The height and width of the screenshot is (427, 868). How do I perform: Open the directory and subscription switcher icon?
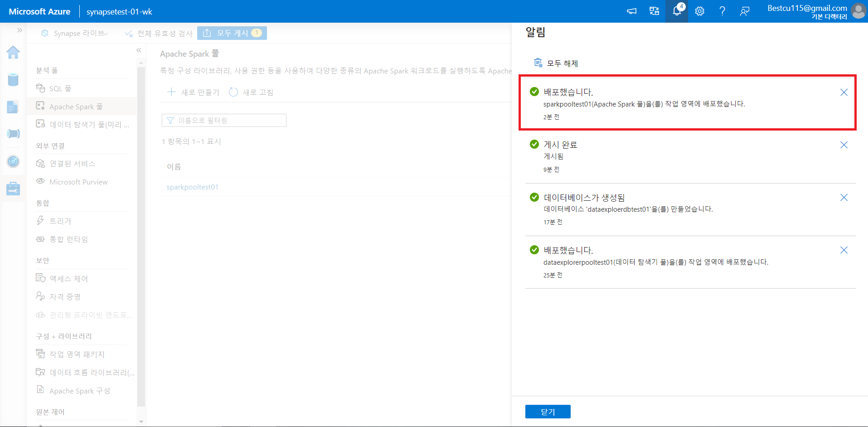point(654,11)
